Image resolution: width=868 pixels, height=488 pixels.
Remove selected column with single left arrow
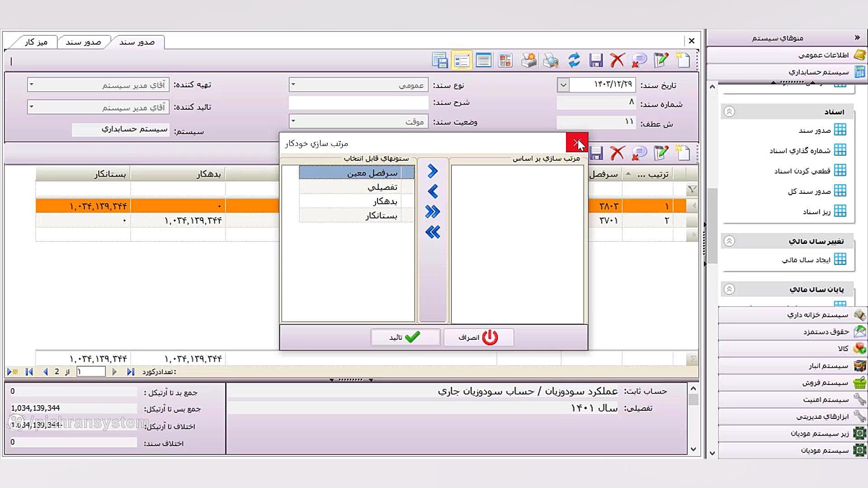pyautogui.click(x=433, y=192)
